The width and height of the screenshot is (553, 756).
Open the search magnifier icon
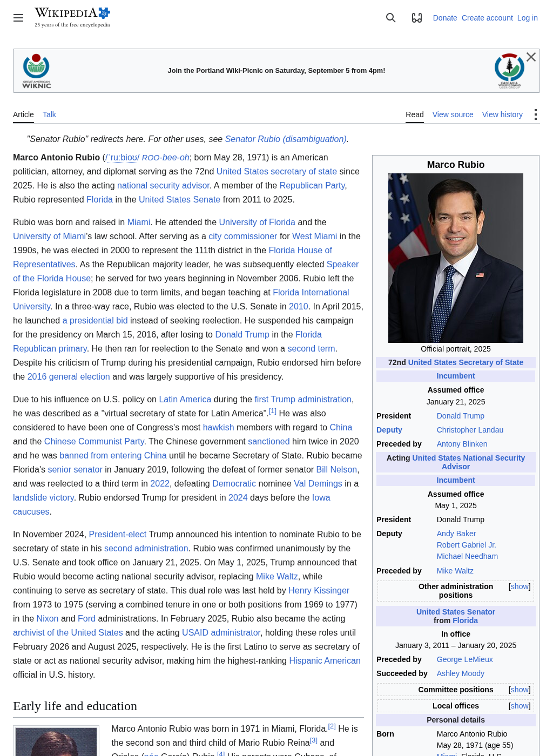click(391, 18)
